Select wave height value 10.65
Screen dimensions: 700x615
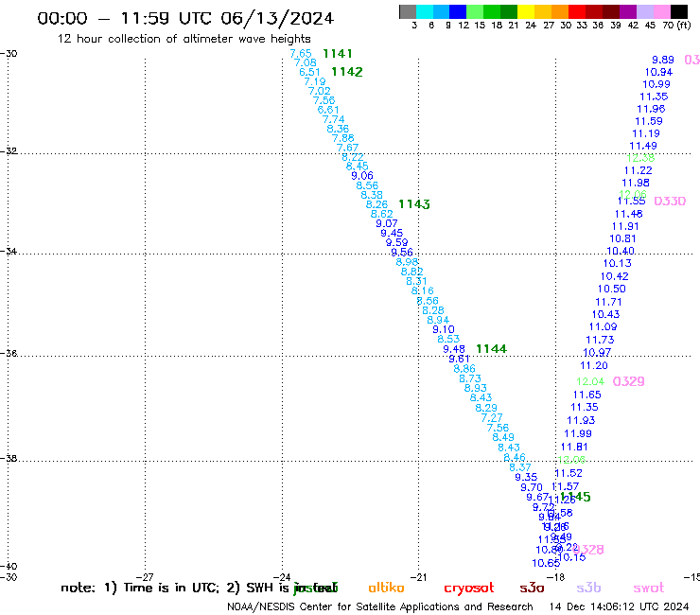546,563
